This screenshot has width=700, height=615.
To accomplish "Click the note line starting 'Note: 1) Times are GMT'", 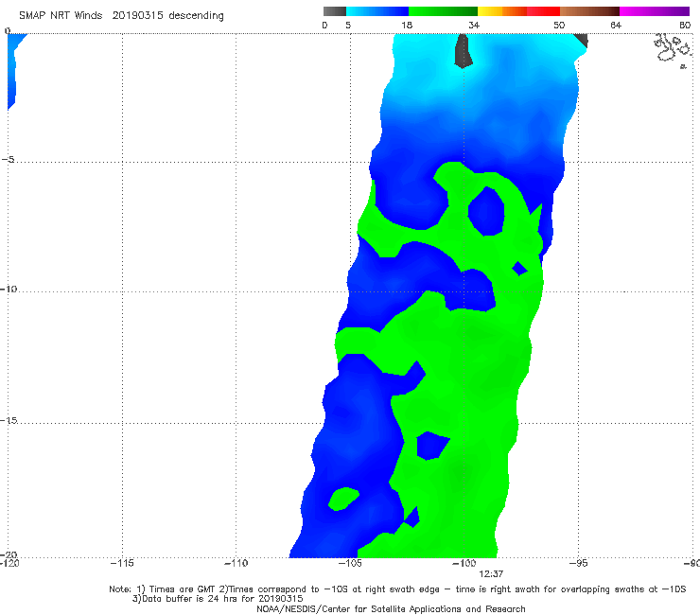I will pos(397,589).
